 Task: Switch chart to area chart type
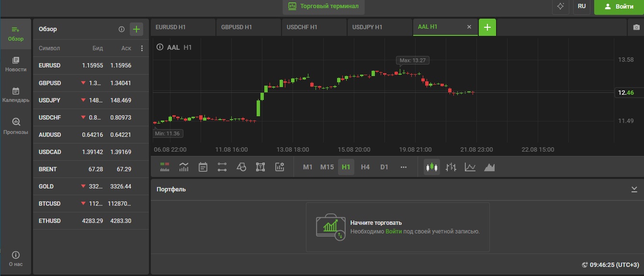point(489,167)
